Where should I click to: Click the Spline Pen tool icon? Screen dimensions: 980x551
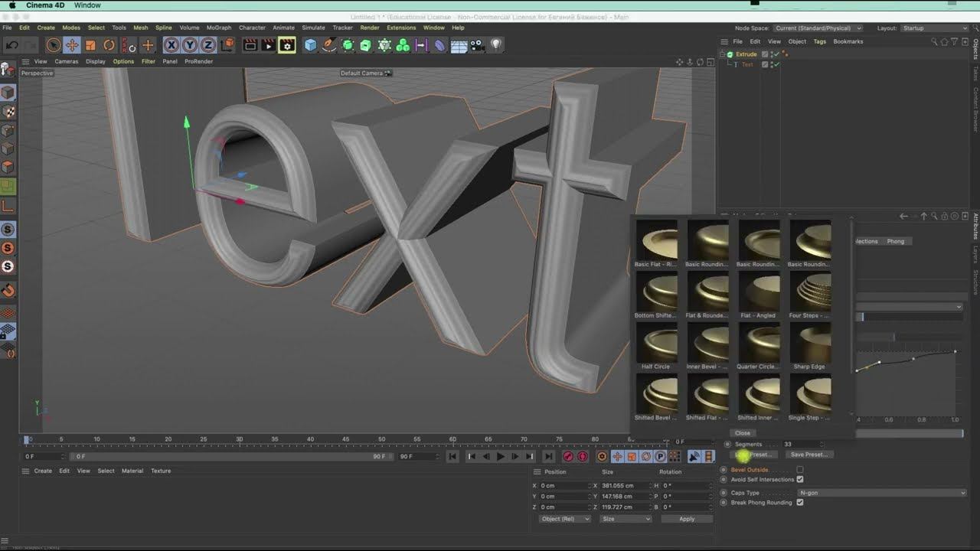[x=329, y=46]
